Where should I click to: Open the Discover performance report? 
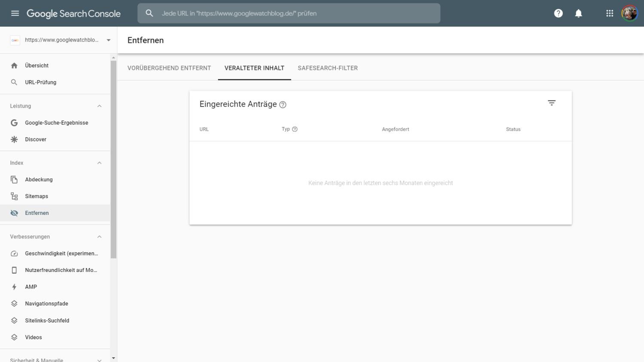point(36,139)
